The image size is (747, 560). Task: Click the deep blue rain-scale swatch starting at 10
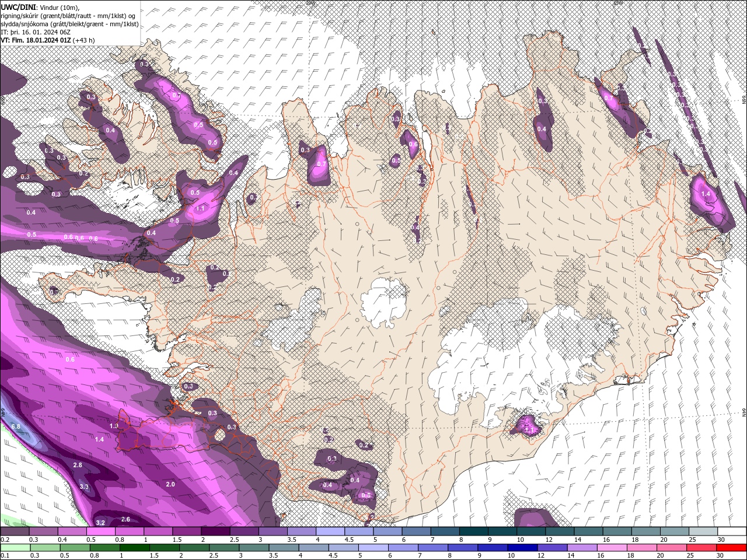pos(523,548)
